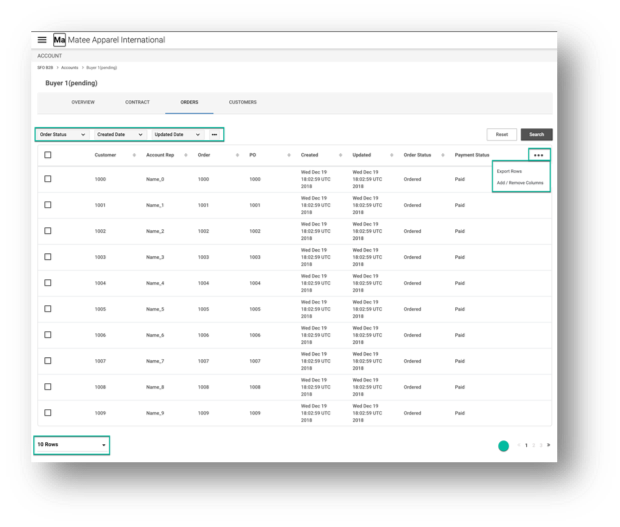
Task: Open the hamburger navigation menu
Action: click(x=42, y=40)
